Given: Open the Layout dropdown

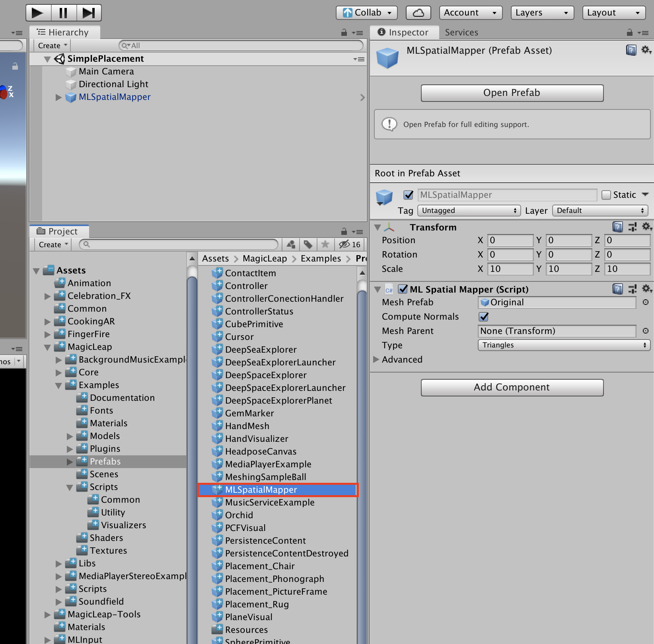Looking at the screenshot, I should pyautogui.click(x=614, y=13).
